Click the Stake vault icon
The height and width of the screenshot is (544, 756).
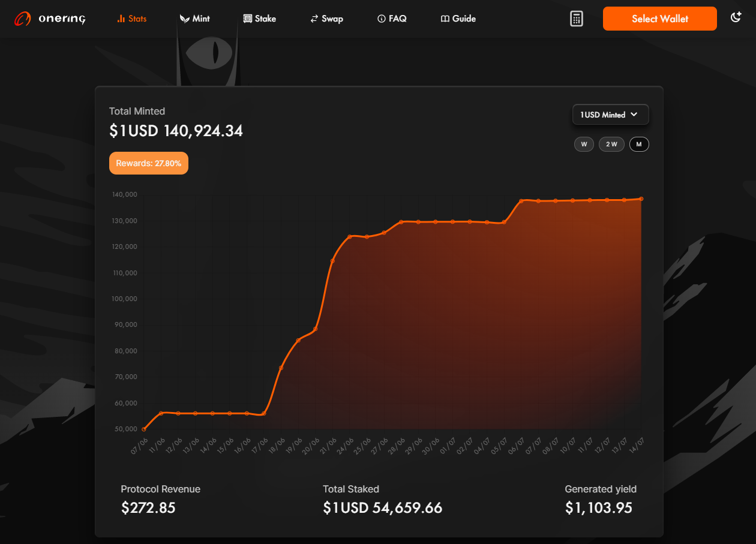(x=247, y=19)
